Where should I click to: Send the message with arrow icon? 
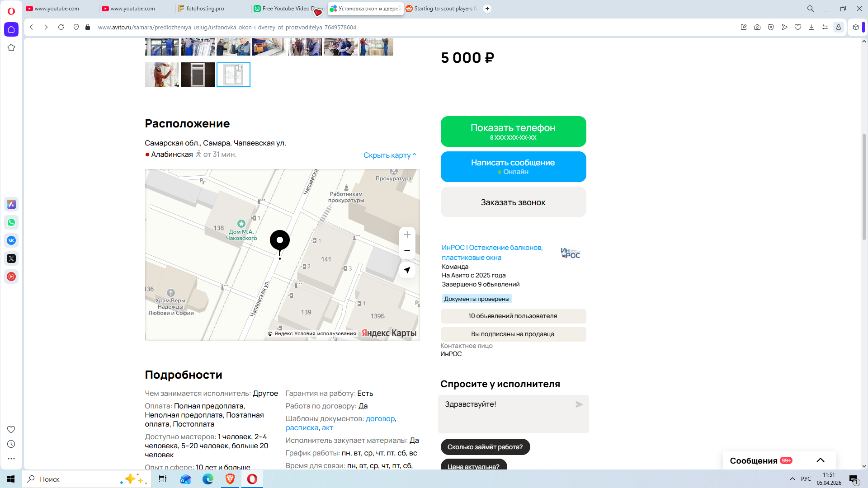click(x=579, y=404)
